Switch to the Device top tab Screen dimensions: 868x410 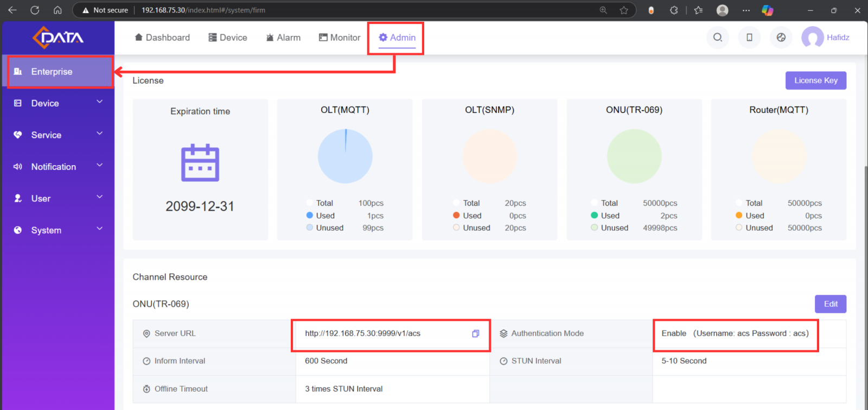pyautogui.click(x=228, y=37)
